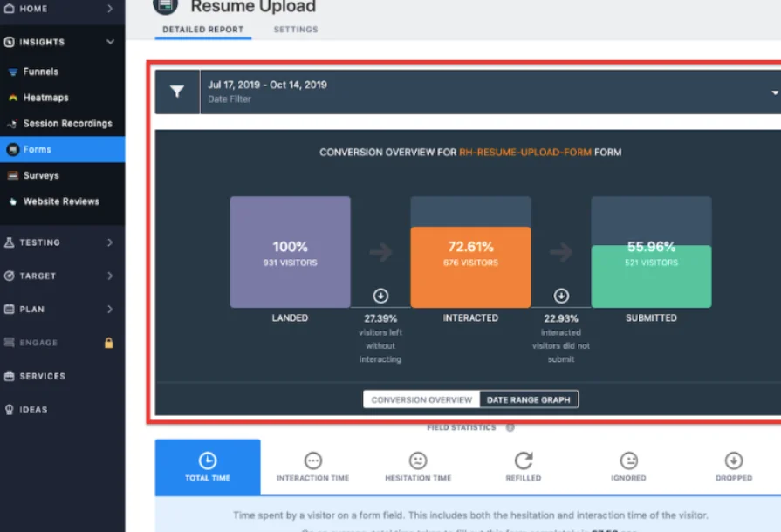781x532 pixels.
Task: Click the Services briefcase icon
Action: [9, 376]
